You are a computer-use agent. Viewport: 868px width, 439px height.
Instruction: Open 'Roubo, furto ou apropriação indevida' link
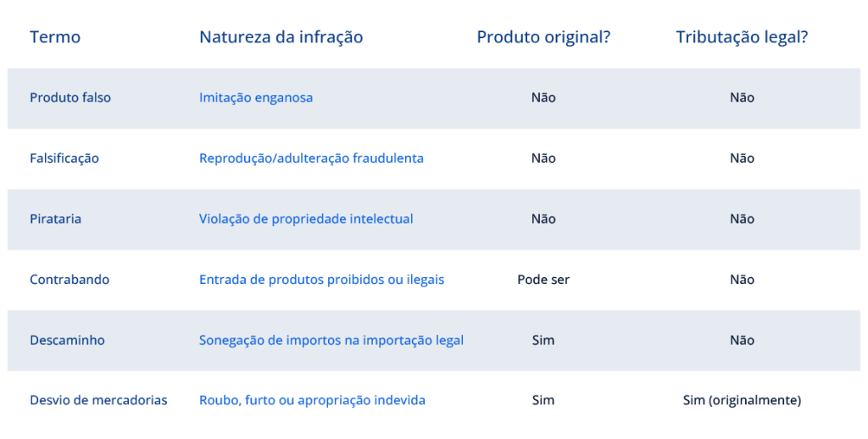click(312, 400)
